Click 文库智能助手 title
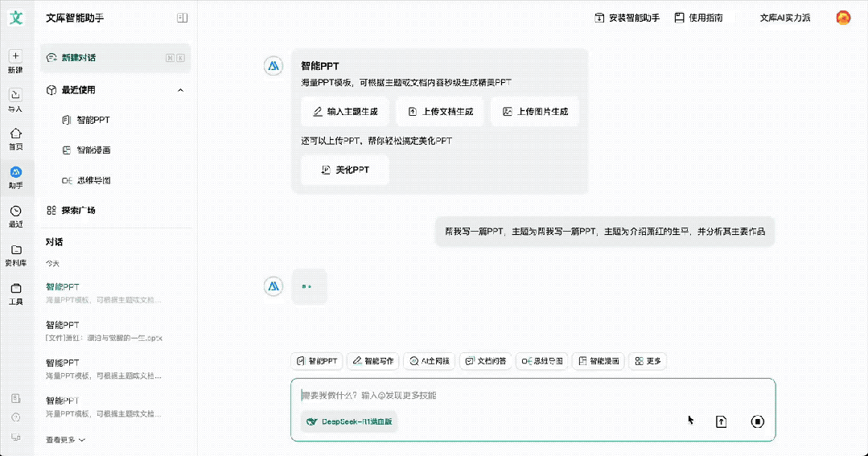Screen dimensions: 868x456 [x=75, y=18]
